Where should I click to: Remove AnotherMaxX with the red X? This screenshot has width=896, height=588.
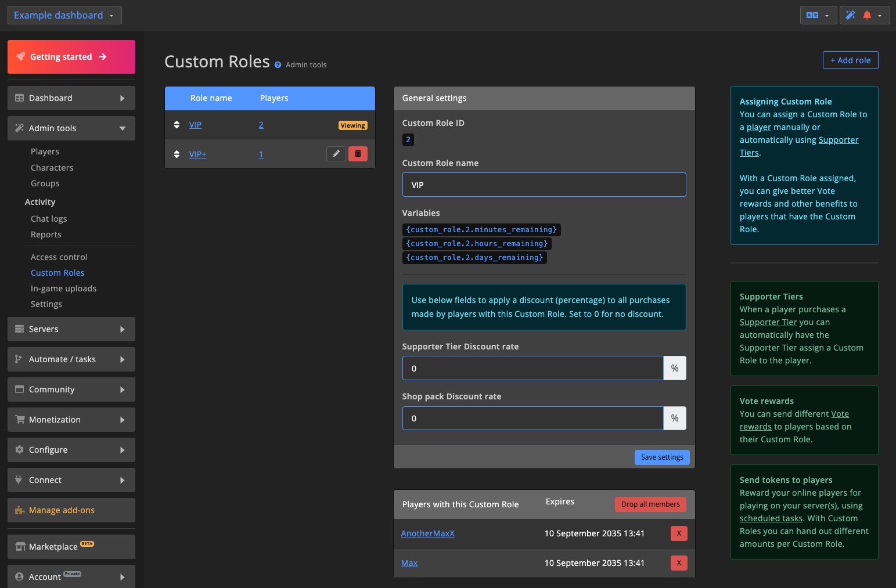click(678, 533)
